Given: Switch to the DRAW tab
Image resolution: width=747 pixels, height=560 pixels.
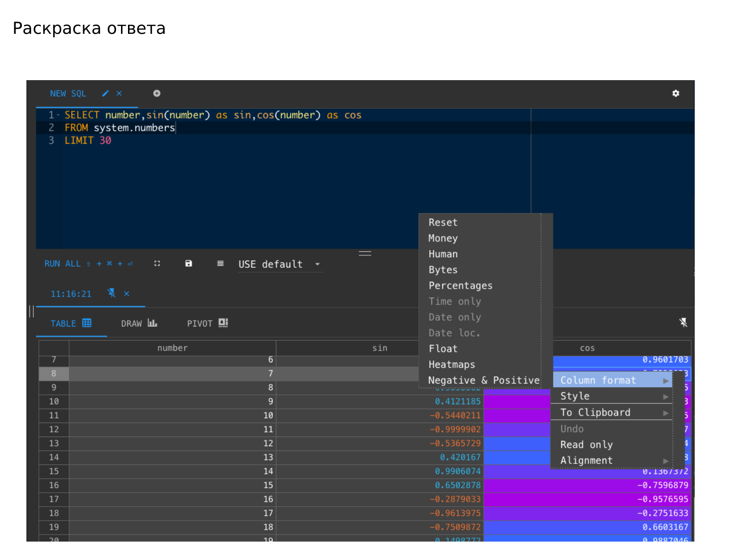Looking at the screenshot, I should pyautogui.click(x=139, y=324).
